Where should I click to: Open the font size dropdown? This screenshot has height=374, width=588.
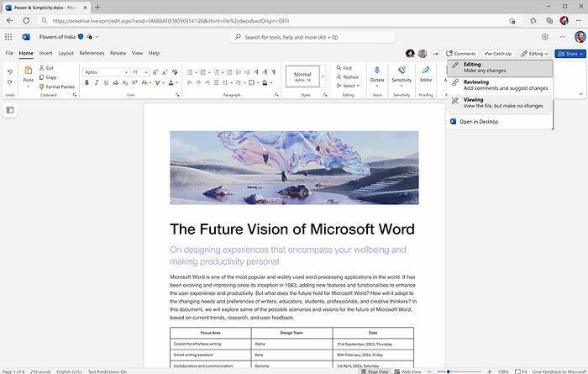click(146, 72)
